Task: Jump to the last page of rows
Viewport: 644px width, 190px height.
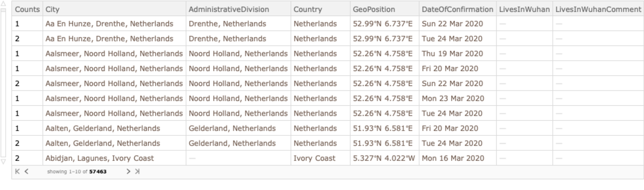Action: 137,171
